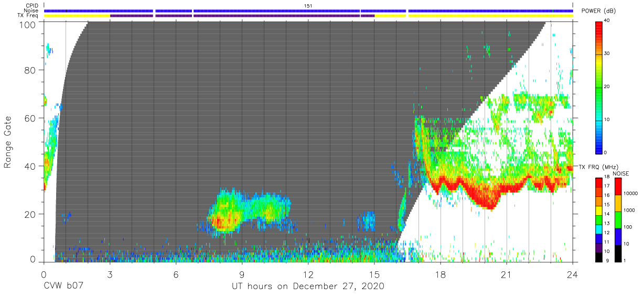
Task: Click the 20 tick on power colorbar
Action: pos(607,86)
